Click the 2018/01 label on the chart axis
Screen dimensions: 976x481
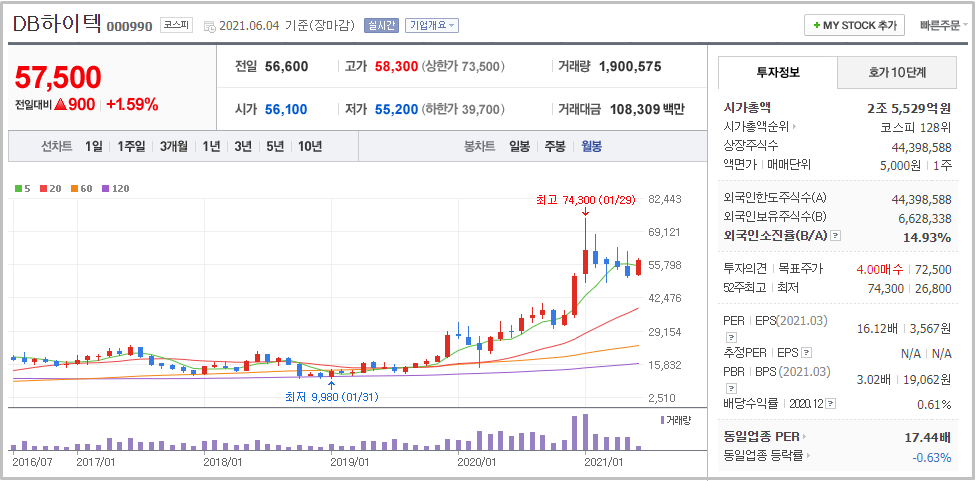tap(222, 462)
